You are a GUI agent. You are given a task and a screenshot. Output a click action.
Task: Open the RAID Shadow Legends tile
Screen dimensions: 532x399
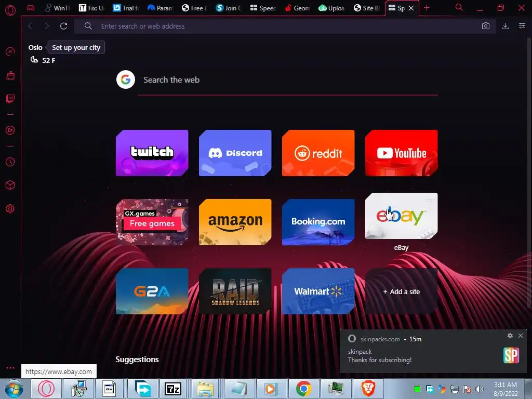tap(235, 291)
